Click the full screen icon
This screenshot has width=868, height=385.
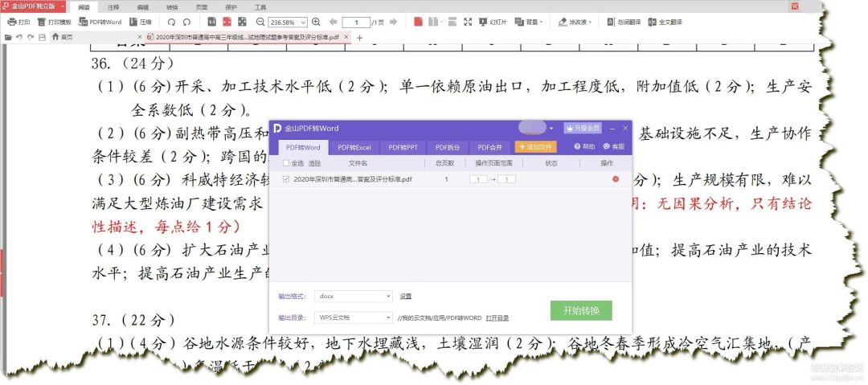[x=468, y=23]
